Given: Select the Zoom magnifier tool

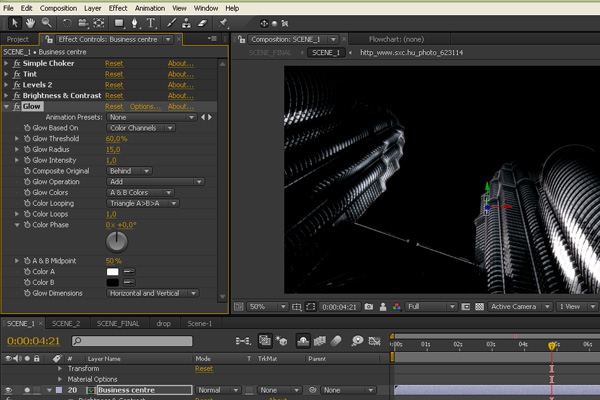Looking at the screenshot, I should (x=47, y=23).
